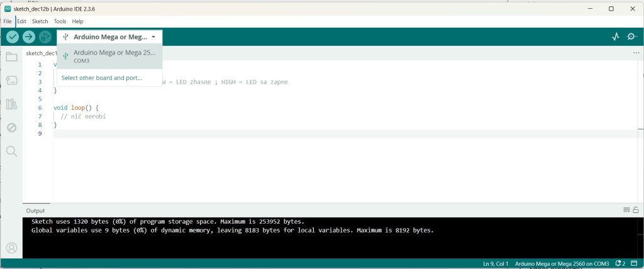
Task: Open the Sketchbook folder panel
Action: 11,57
